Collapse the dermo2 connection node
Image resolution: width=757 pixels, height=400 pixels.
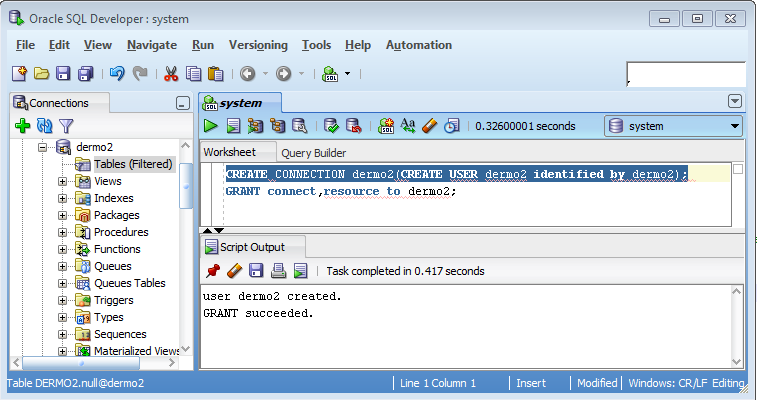click(43, 147)
